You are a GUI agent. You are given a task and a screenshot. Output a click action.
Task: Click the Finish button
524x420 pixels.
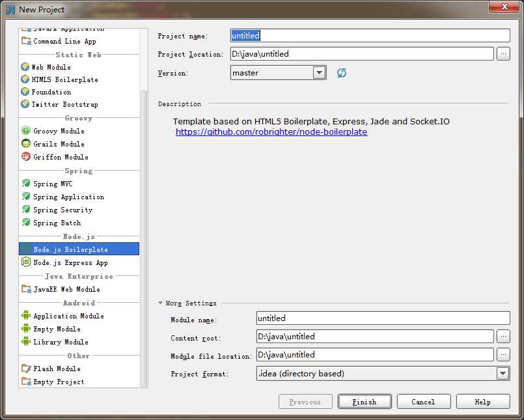coord(365,402)
